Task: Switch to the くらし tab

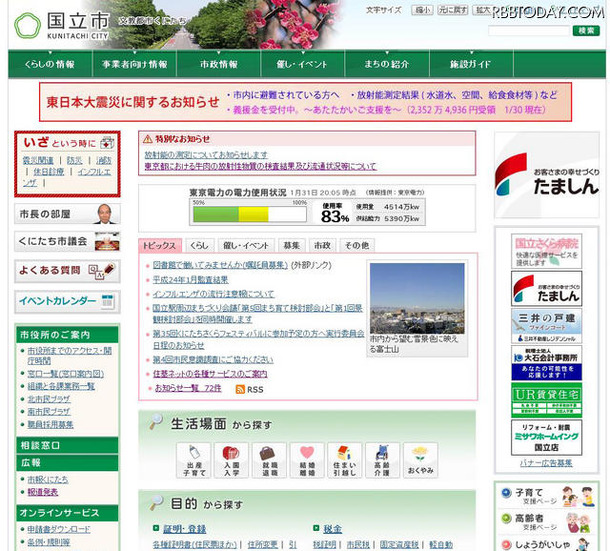Action: 200,246
